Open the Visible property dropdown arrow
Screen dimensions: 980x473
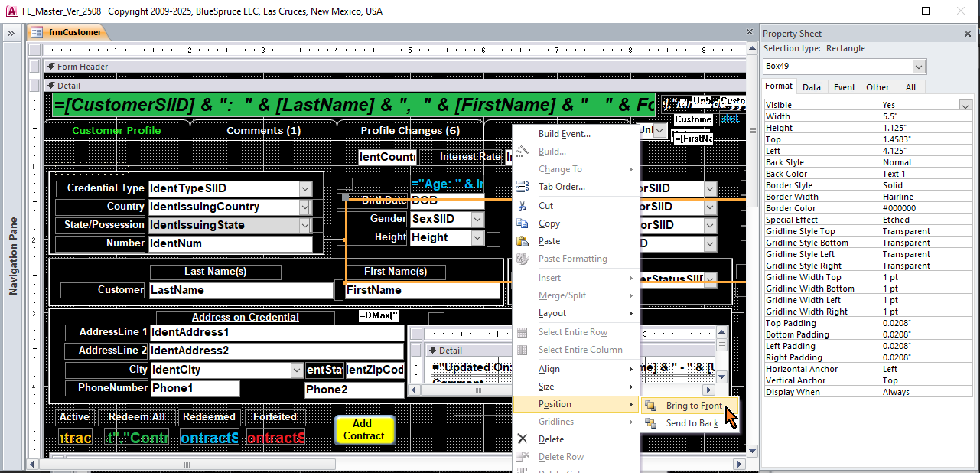coord(965,105)
